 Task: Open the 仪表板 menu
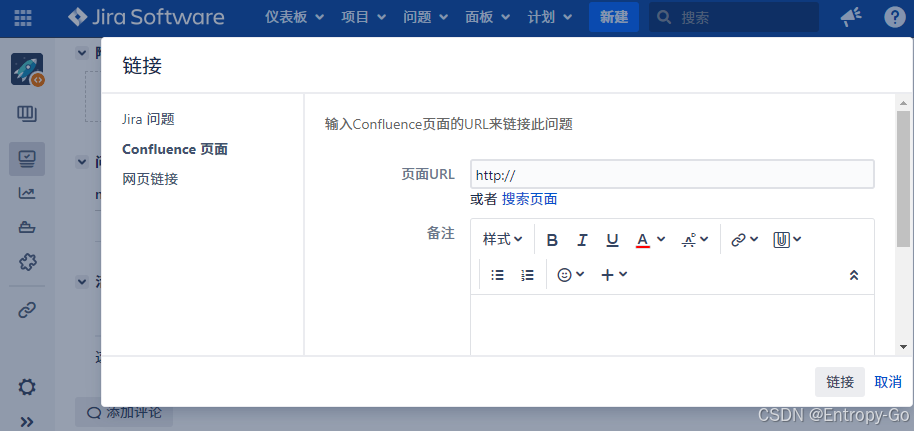pyautogui.click(x=294, y=17)
